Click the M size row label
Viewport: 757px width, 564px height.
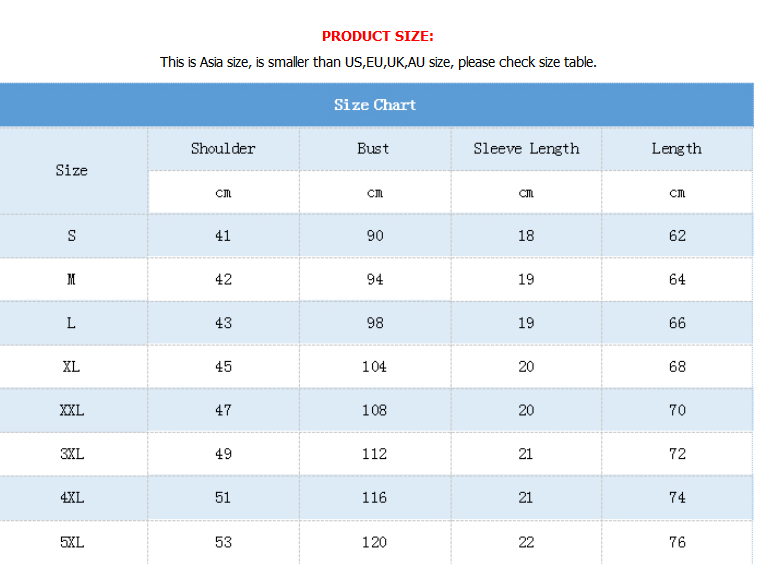tap(71, 279)
